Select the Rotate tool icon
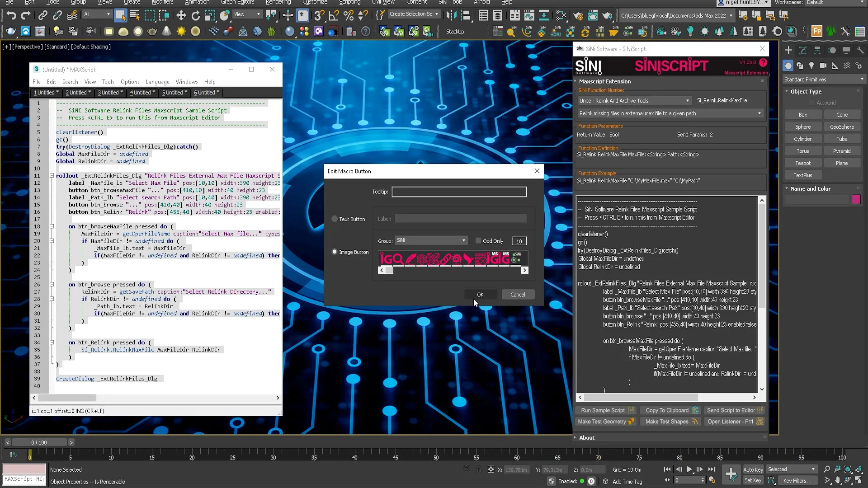Viewport: 868px width, 488px height. [195, 16]
